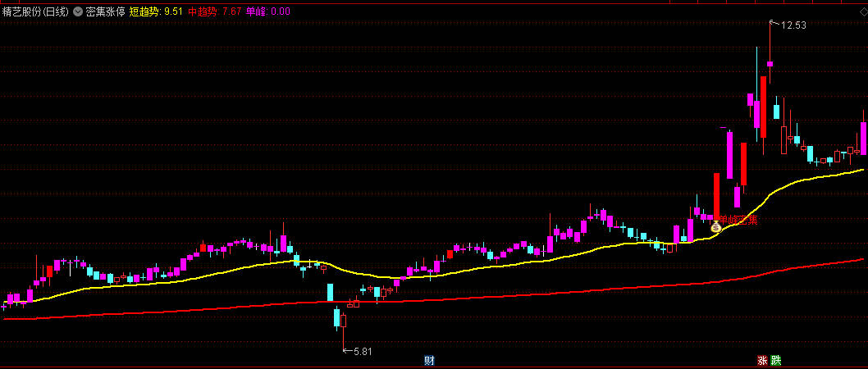This screenshot has height=369, width=868.
Task: Click the yellow 短趋势: 9.51 label
Action: (x=156, y=11)
